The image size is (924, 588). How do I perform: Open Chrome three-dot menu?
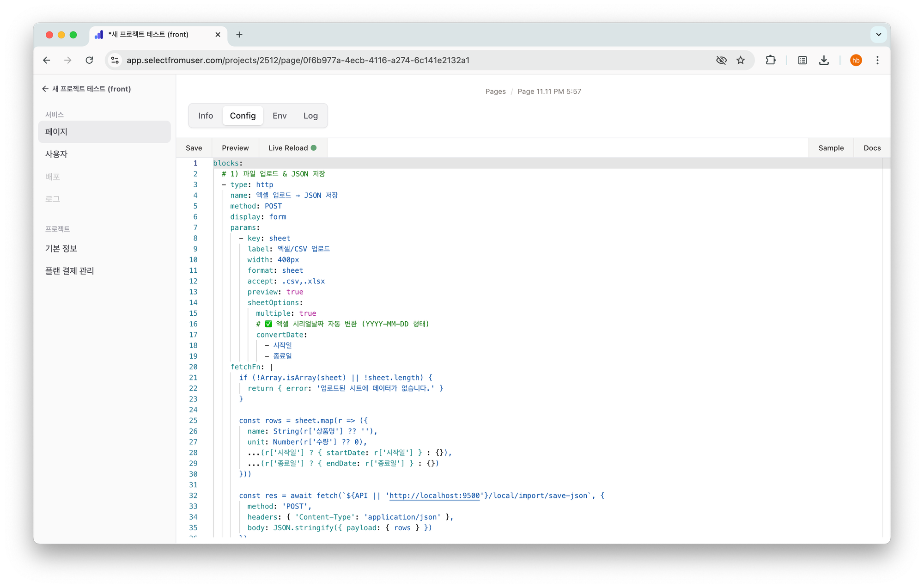pos(877,60)
